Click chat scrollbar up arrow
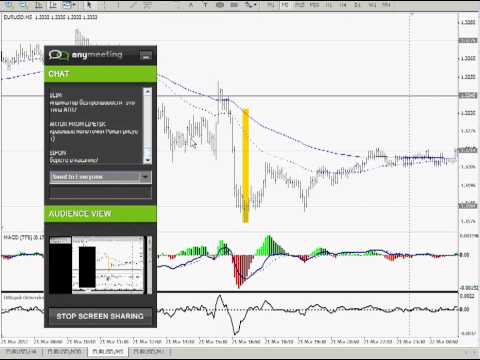 tap(147, 91)
